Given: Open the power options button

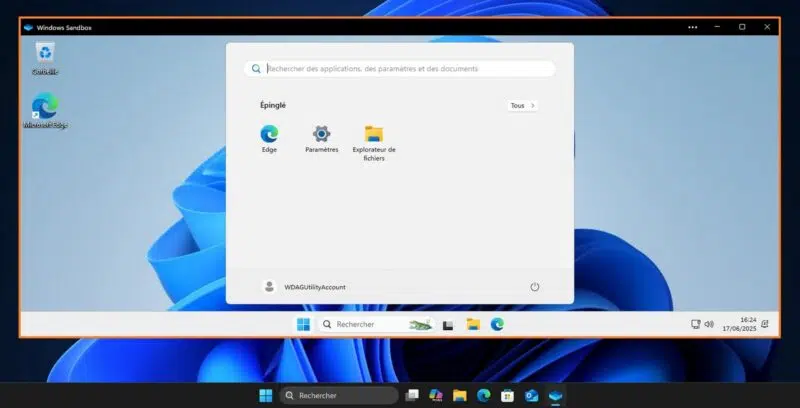Looking at the screenshot, I should 534,287.
